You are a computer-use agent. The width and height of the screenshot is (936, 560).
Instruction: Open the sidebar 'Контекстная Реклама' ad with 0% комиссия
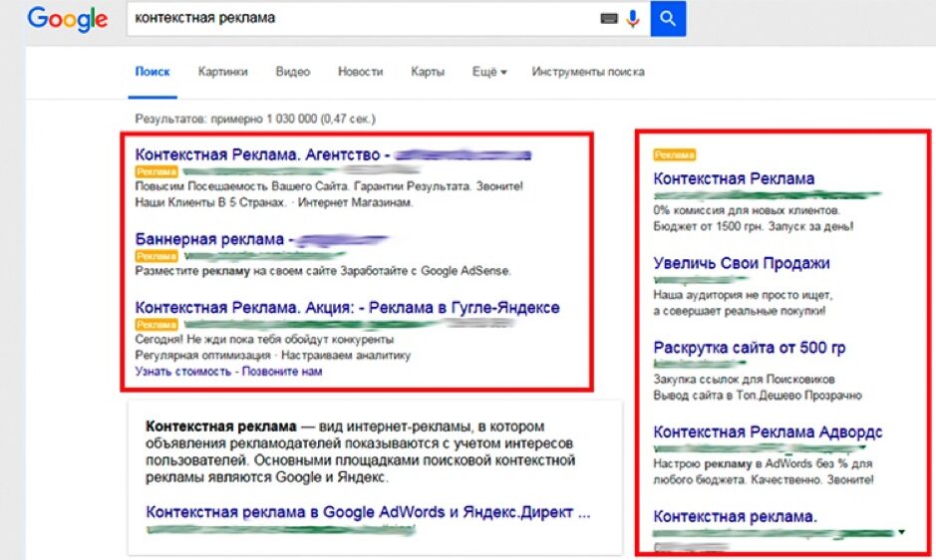(734, 178)
